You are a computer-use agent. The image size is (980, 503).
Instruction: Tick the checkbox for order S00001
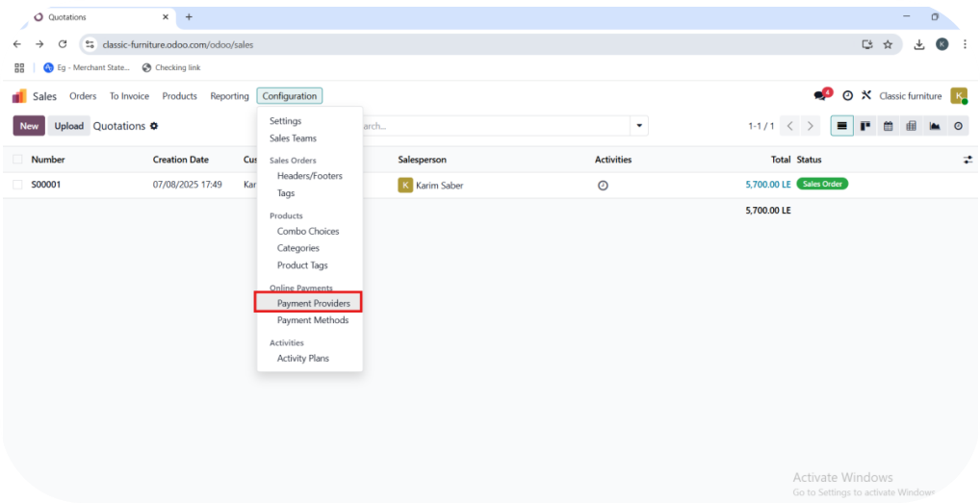[17, 185]
